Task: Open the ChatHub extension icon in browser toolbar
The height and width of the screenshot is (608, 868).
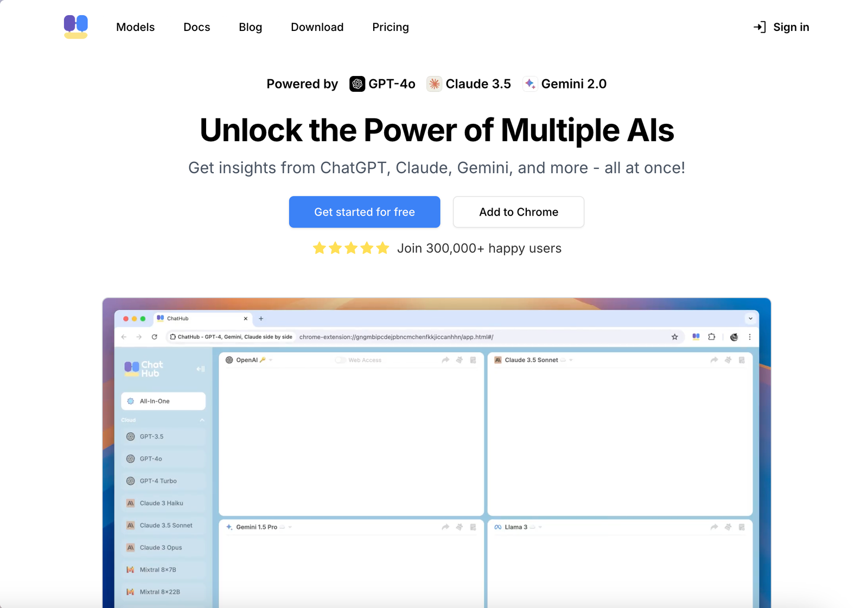Action: (x=695, y=337)
